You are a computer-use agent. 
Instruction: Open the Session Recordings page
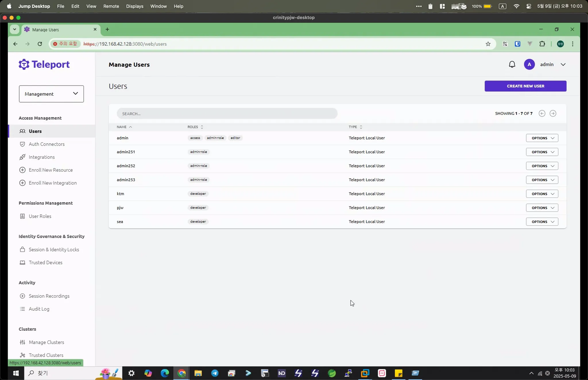(49, 296)
